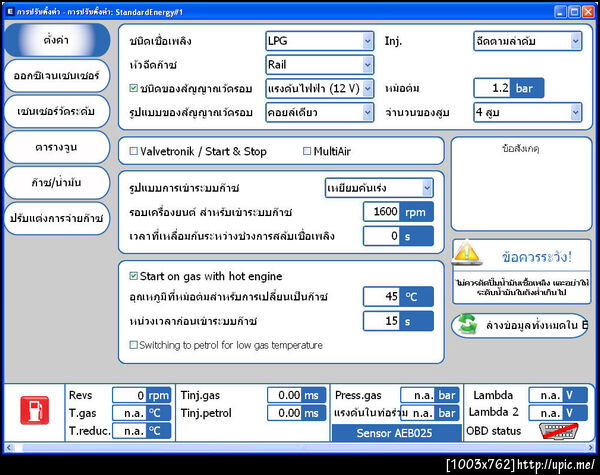Open the ตารางจูน sidebar tab
Viewport: 600px width, 475px height.
pos(57,147)
